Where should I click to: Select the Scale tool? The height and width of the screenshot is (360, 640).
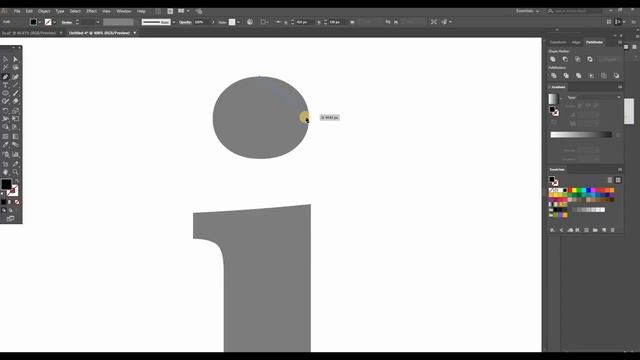tap(16, 111)
